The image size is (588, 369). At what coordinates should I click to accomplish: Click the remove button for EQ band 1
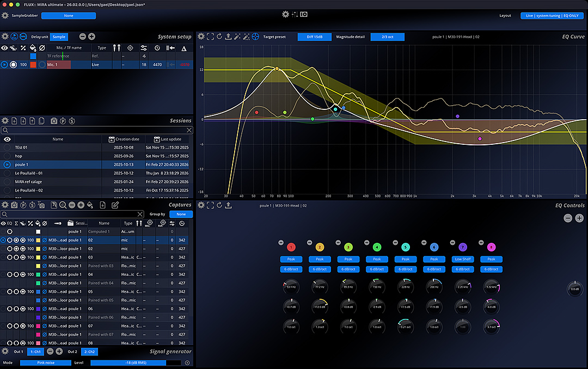click(x=281, y=243)
